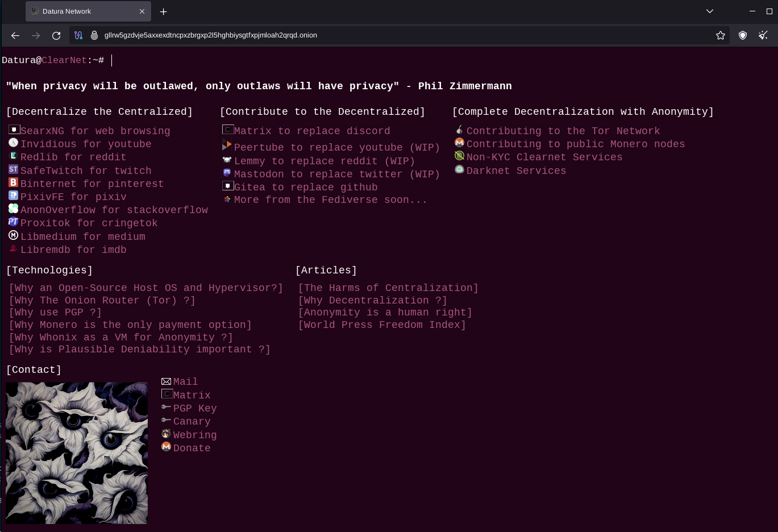
Task: Click the Invidious clock-like icon
Action: tap(14, 143)
